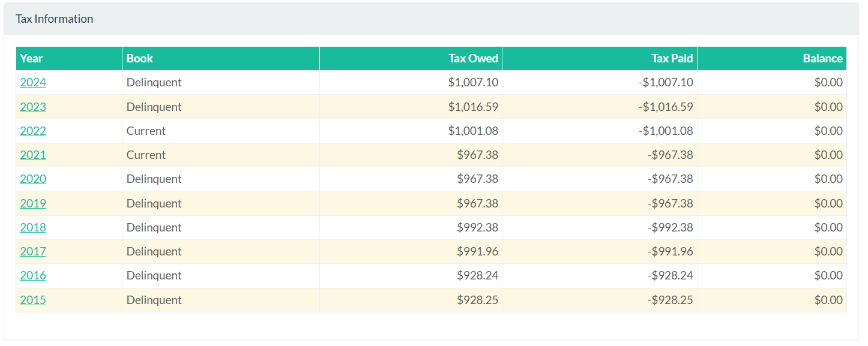Click the Tax Owed column header
The width and height of the screenshot is (868, 346).
click(473, 58)
